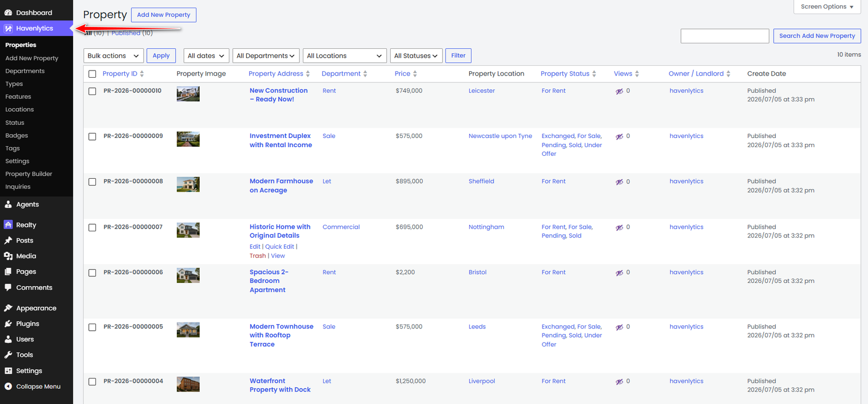This screenshot has height=404, width=868.
Task: Click the Appearance paintbrush icon
Action: pyautogui.click(x=8, y=308)
